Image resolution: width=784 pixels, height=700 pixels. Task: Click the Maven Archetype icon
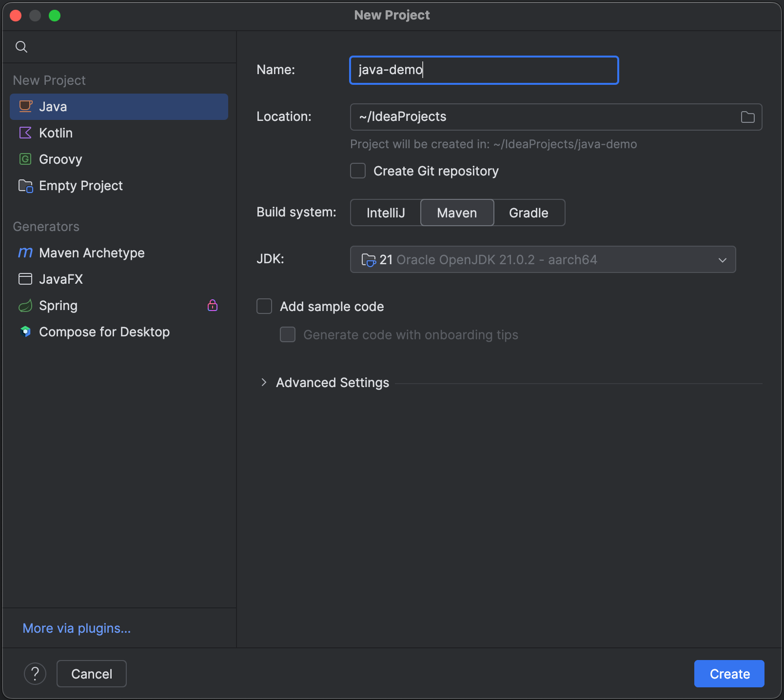tap(25, 253)
